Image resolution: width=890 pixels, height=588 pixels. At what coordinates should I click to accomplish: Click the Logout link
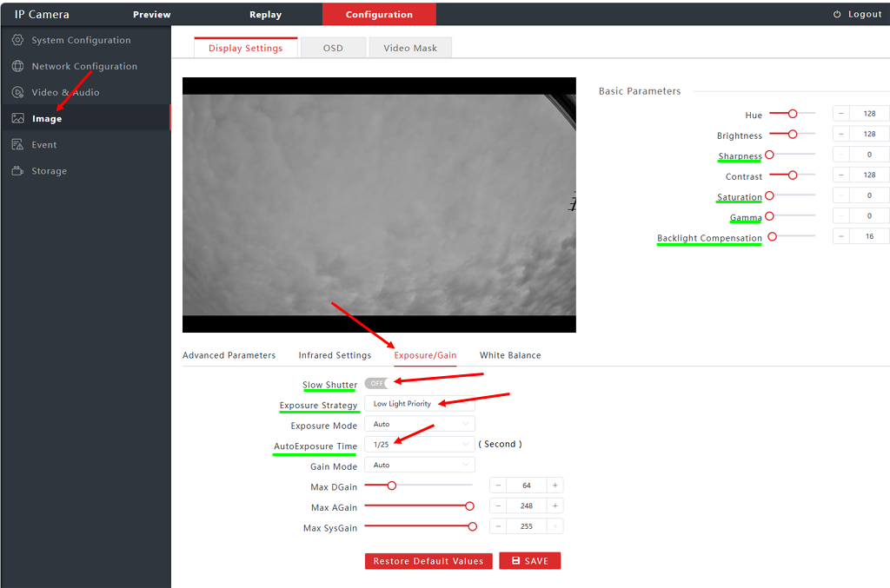point(858,14)
